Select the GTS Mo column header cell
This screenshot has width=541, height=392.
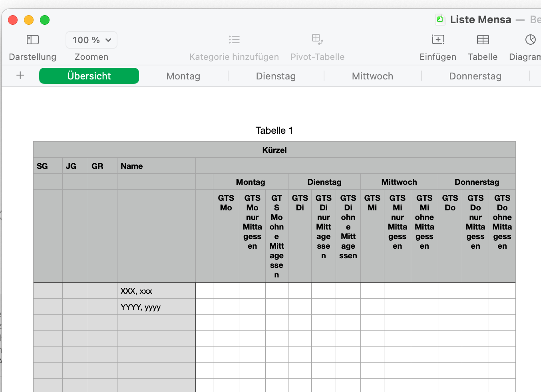tap(226, 236)
